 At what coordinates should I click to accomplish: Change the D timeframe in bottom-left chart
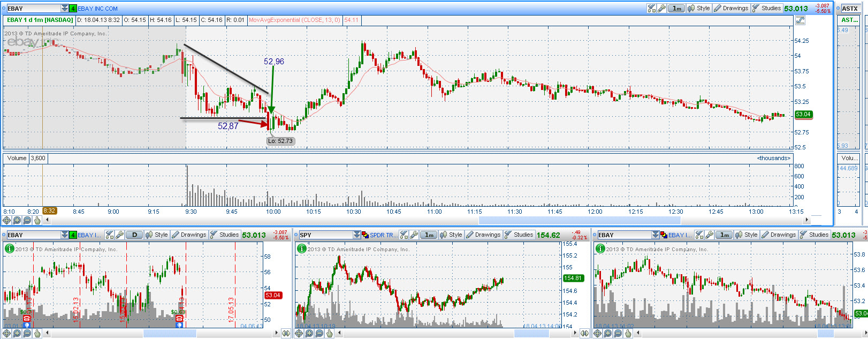(134, 235)
